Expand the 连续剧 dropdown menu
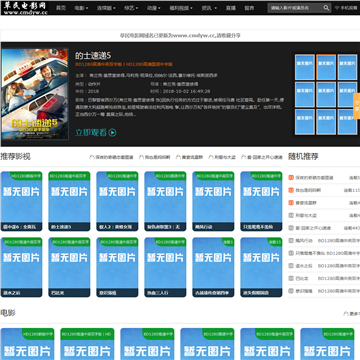Viewport: 360px width, 360px height. point(106,8)
